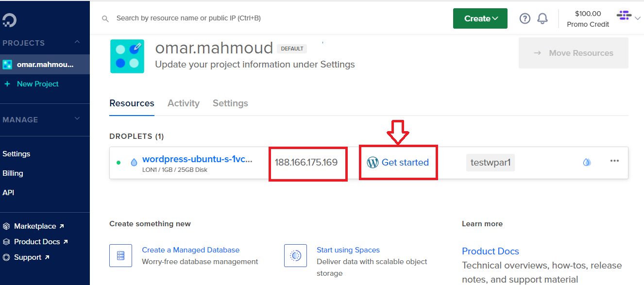Click the IP address 188.166.175.169
The image size is (644, 285).
306,163
